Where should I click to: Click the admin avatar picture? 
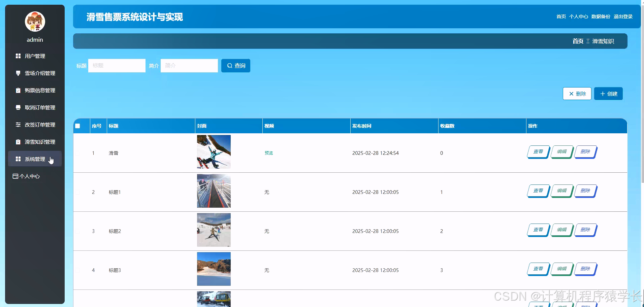(x=35, y=22)
